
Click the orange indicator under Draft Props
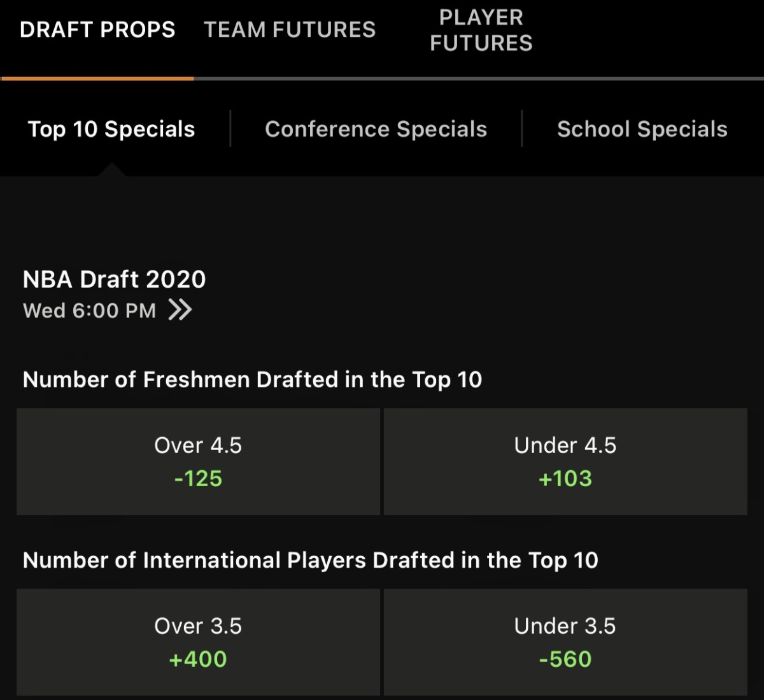[x=97, y=78]
